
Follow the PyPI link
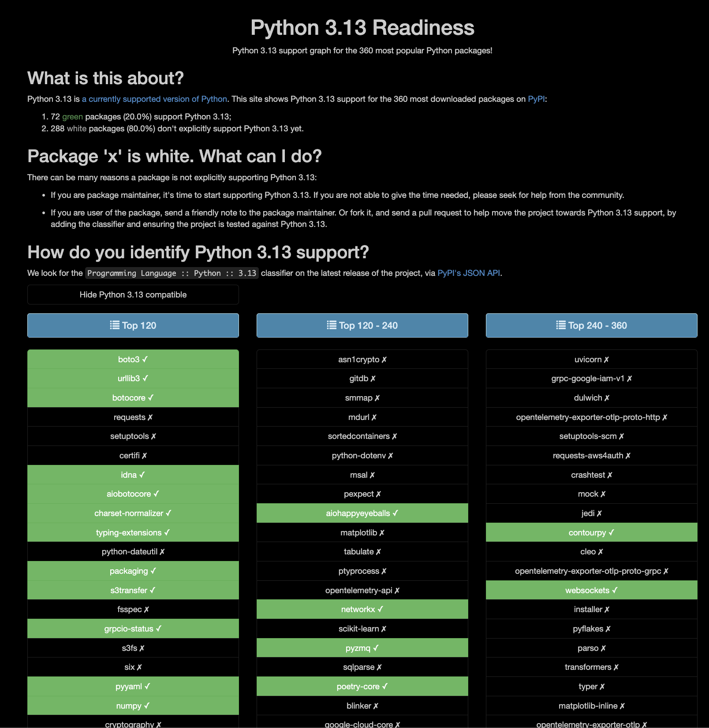(x=536, y=99)
